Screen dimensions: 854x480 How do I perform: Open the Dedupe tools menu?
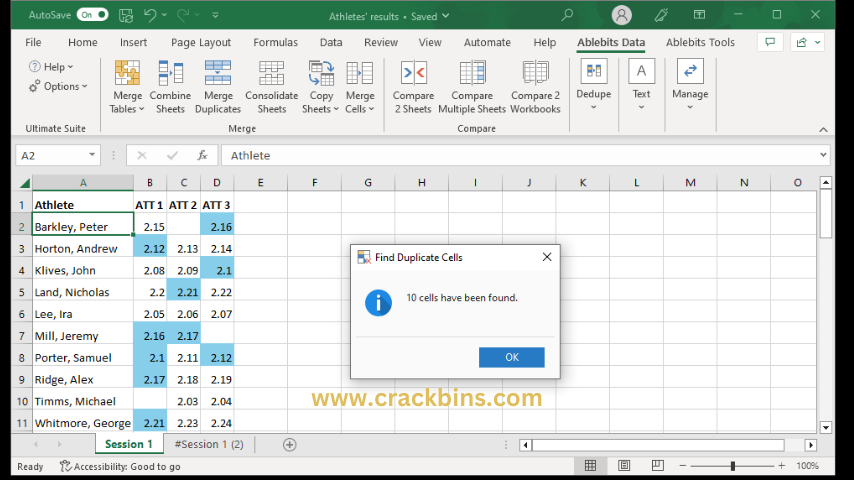593,86
